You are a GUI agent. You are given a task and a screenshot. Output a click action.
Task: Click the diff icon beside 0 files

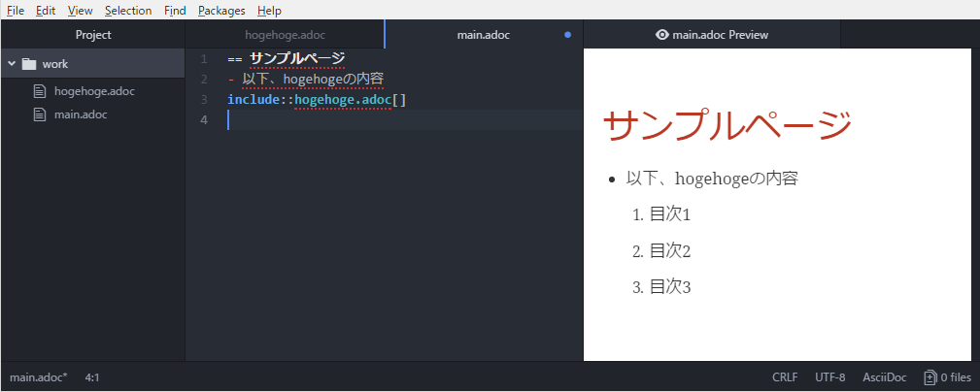[930, 377]
